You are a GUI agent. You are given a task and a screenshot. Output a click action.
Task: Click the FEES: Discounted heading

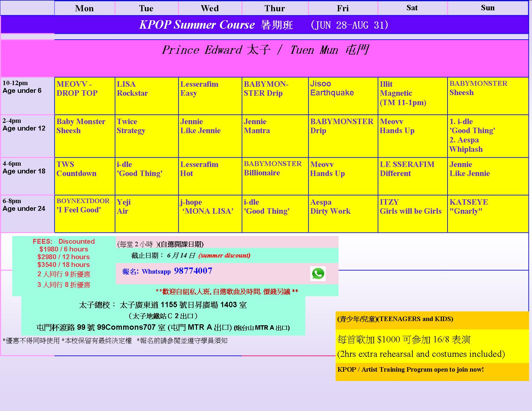[x=64, y=241]
